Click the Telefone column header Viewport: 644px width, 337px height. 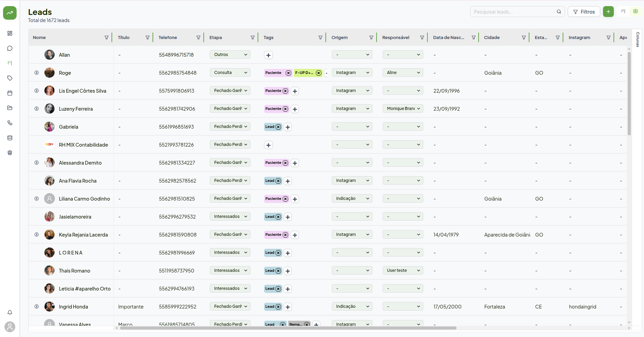point(168,38)
